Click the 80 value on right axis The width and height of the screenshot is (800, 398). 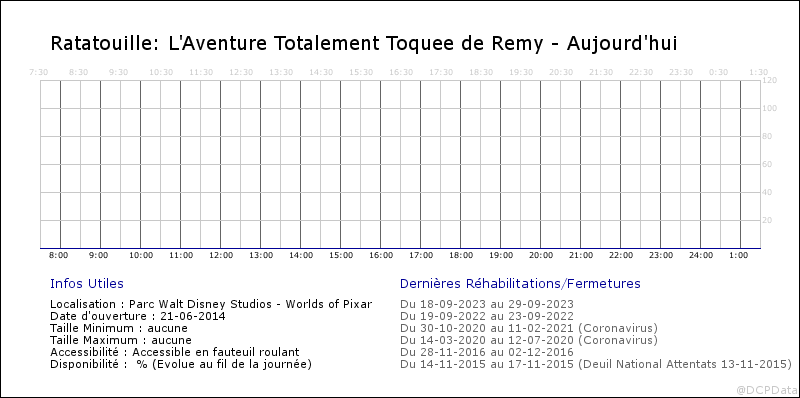click(767, 137)
